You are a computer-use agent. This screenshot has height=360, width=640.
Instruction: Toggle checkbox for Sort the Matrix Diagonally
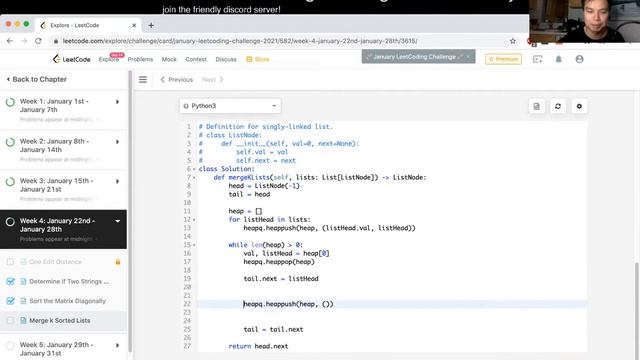pyautogui.click(x=11, y=301)
